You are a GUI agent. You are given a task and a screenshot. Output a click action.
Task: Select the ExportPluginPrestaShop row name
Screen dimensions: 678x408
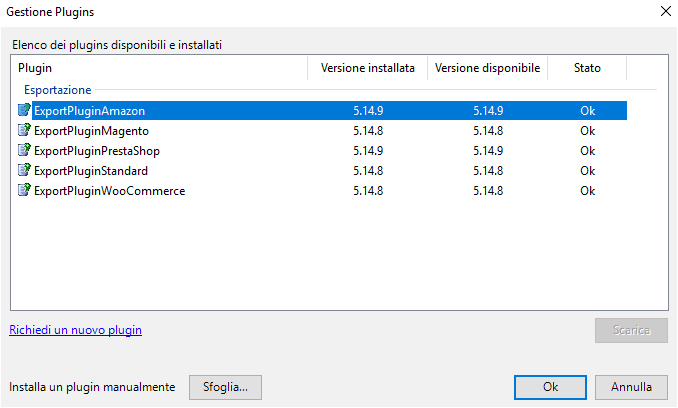pos(97,150)
